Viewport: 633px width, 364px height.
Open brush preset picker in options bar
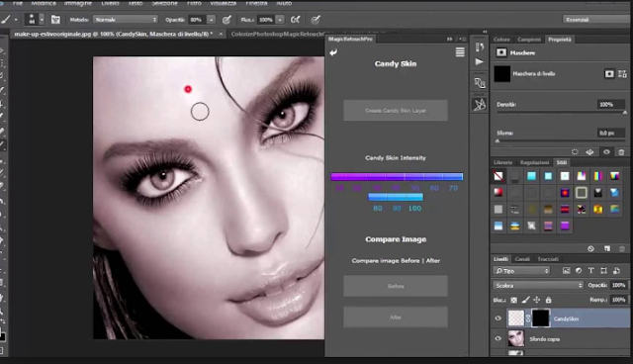click(36, 20)
